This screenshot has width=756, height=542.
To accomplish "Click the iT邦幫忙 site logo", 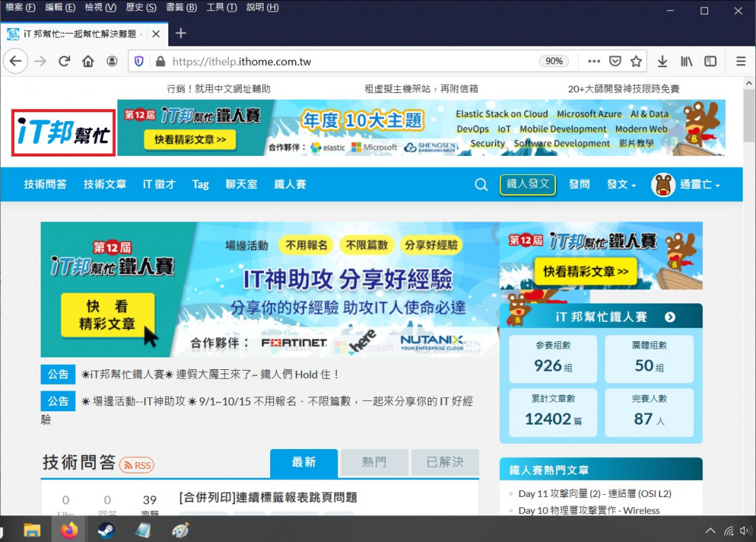I will pos(63,133).
